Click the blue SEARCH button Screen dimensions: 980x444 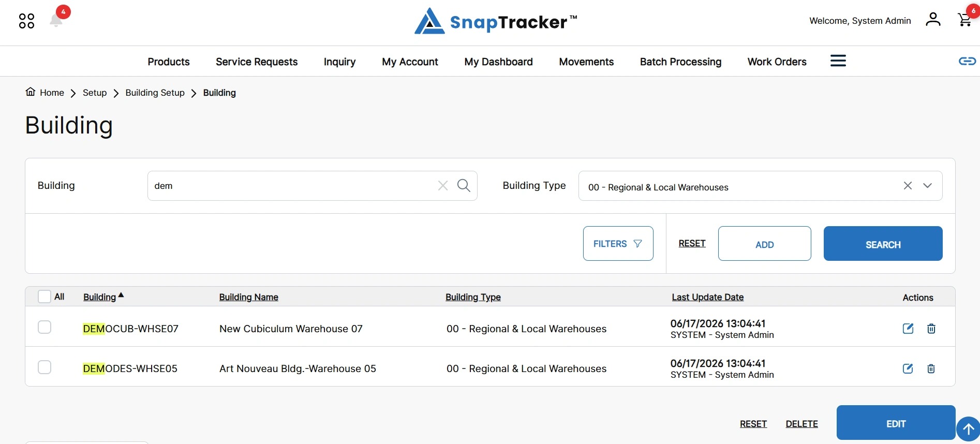point(883,243)
